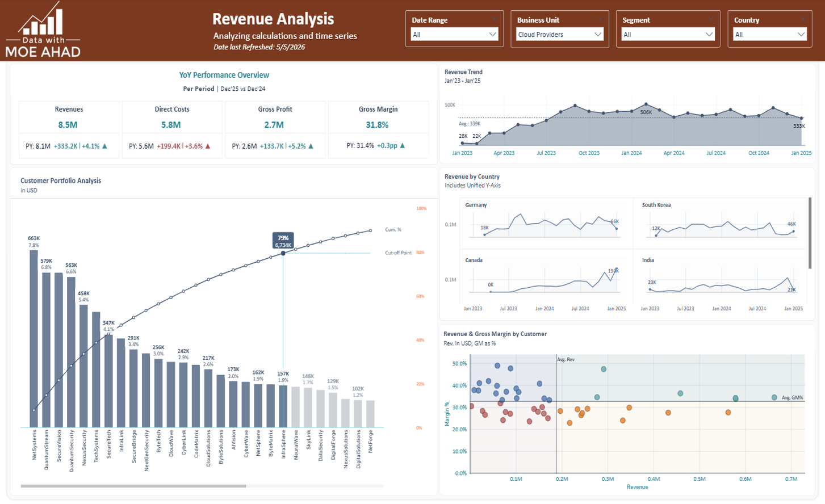Click the Avg. Rev reference line label
The height and width of the screenshot is (504, 825).
point(566,359)
